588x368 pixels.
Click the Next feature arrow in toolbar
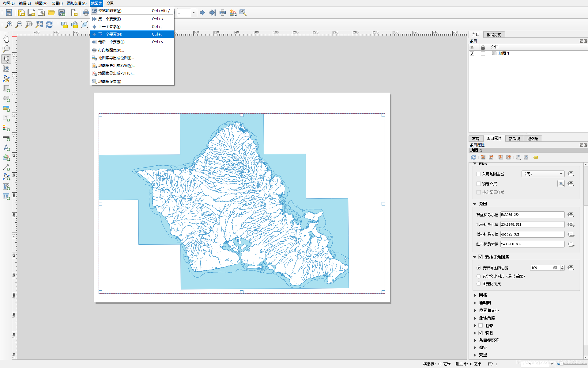(202, 13)
